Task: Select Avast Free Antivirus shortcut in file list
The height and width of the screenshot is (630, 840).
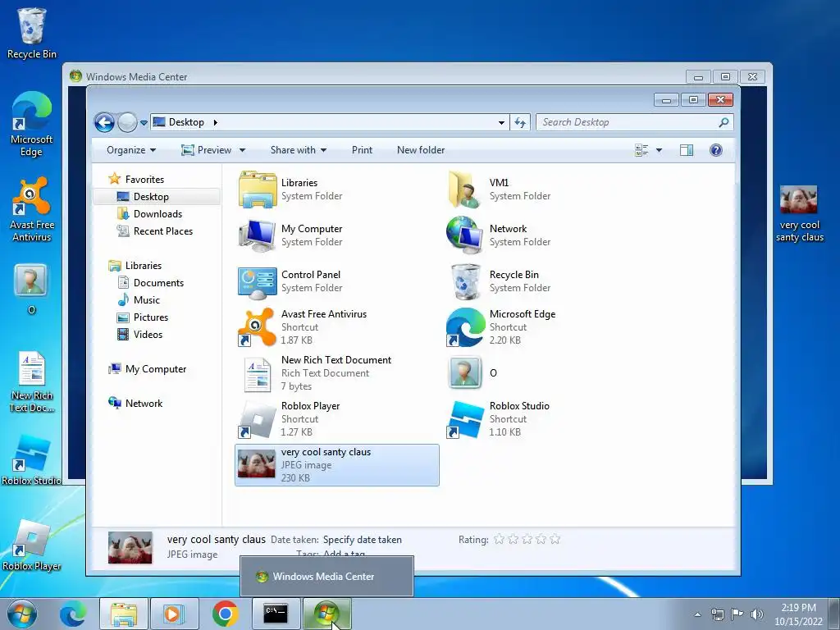Action: point(257,326)
